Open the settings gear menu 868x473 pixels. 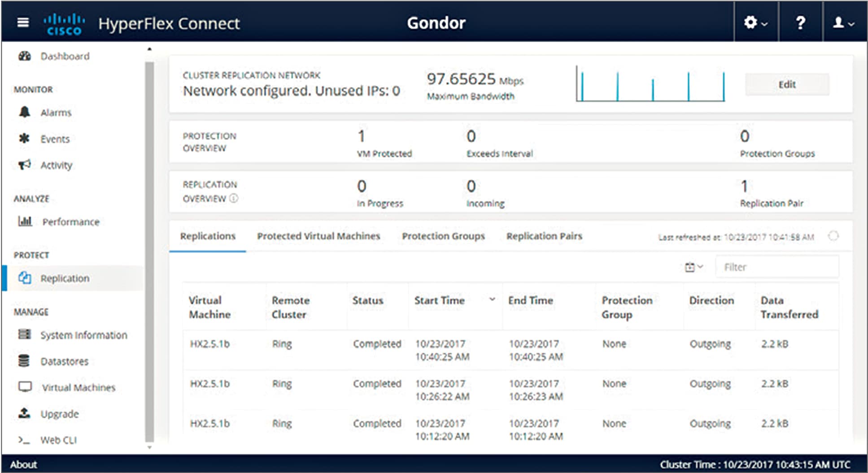[755, 22]
